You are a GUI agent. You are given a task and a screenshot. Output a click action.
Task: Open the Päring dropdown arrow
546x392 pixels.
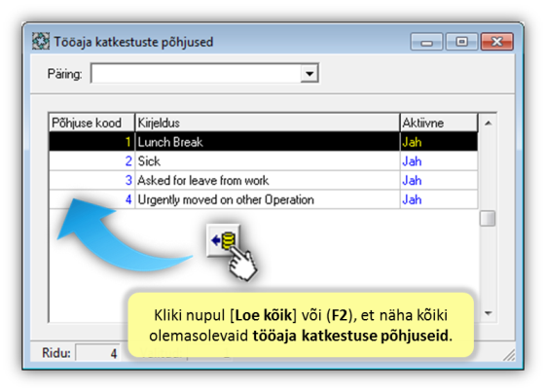pyautogui.click(x=309, y=74)
